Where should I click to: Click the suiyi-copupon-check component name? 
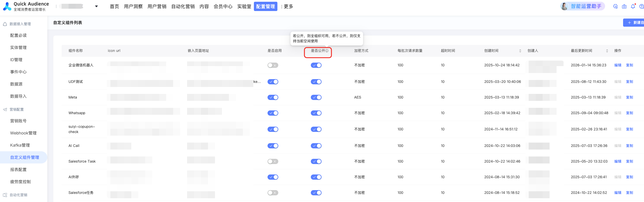[82, 129]
